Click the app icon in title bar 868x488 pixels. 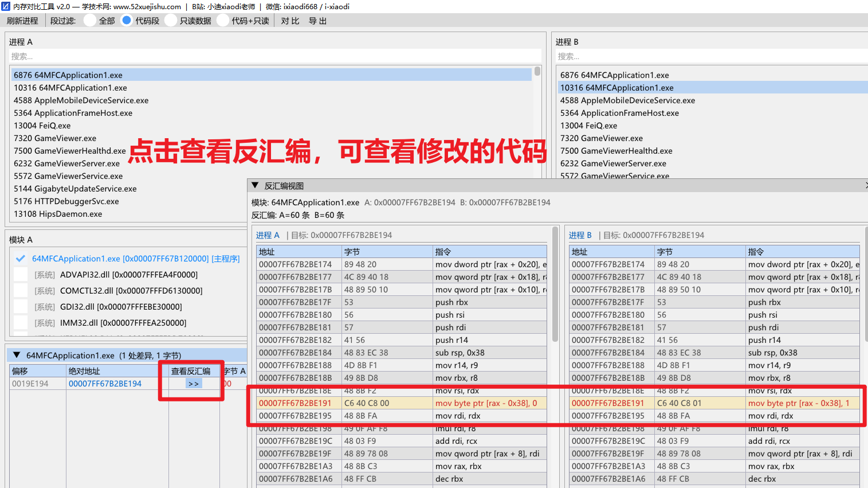click(x=6, y=6)
